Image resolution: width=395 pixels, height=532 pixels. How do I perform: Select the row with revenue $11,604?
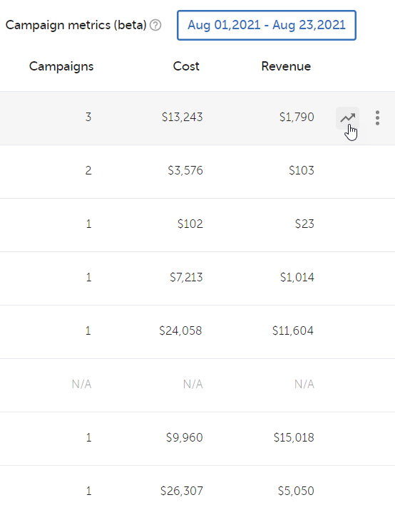tap(197, 332)
